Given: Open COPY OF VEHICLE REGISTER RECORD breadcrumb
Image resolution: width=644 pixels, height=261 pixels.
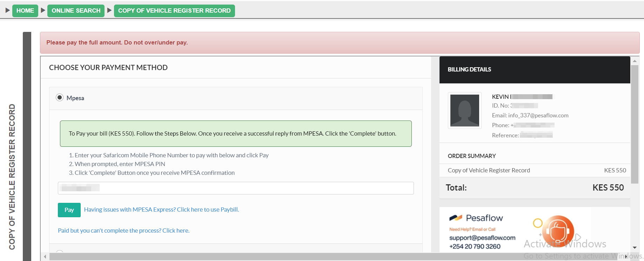Looking at the screenshot, I should [x=174, y=11].
